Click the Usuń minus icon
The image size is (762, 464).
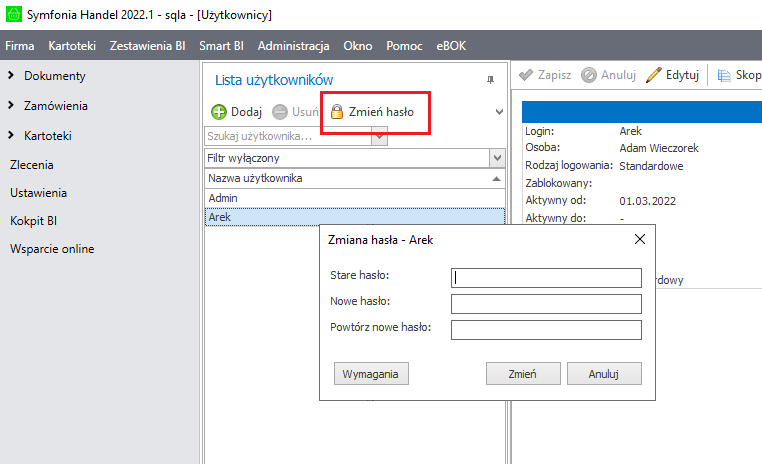tap(280, 112)
